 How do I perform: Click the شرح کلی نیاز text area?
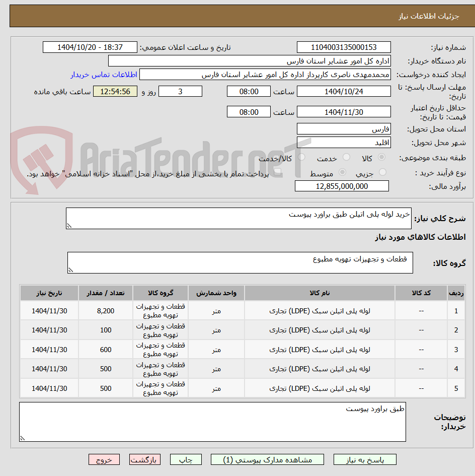pyautogui.click(x=239, y=218)
